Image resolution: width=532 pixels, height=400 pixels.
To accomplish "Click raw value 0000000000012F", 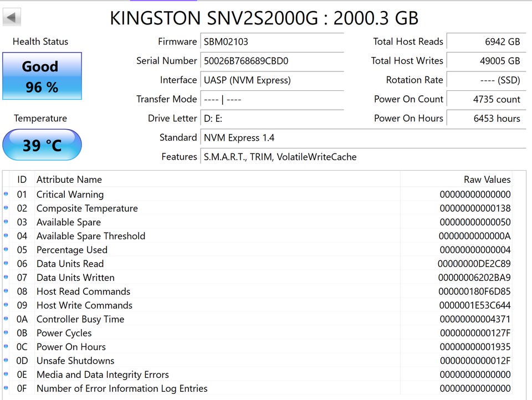I will click(x=475, y=361).
